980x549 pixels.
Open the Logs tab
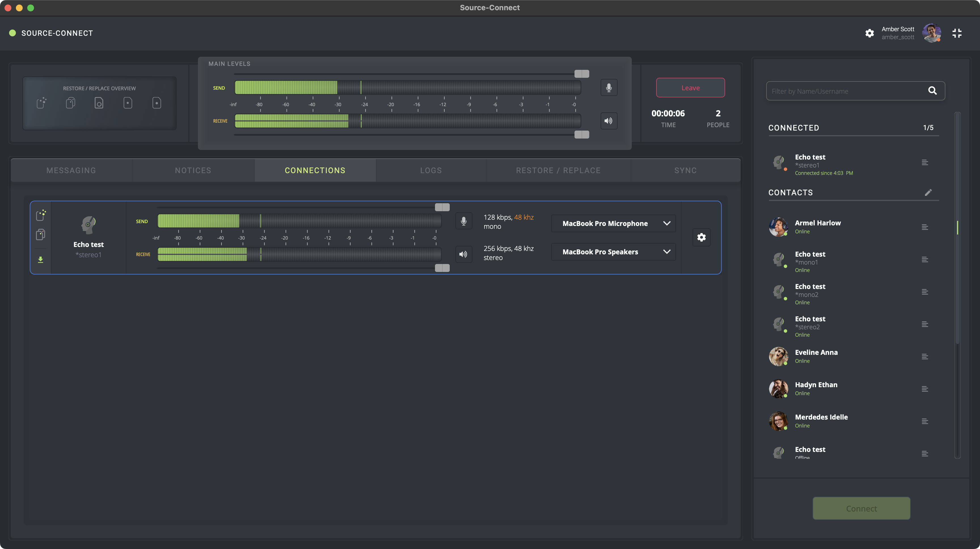431,171
